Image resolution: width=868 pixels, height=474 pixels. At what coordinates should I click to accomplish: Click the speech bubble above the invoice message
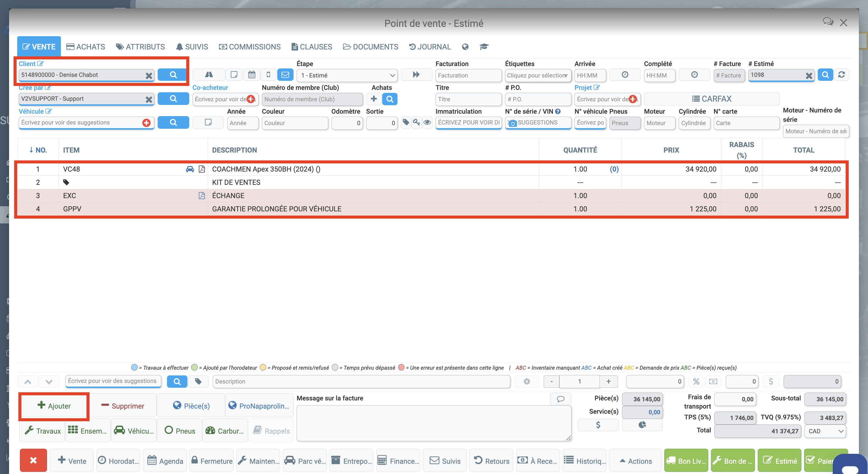560,399
